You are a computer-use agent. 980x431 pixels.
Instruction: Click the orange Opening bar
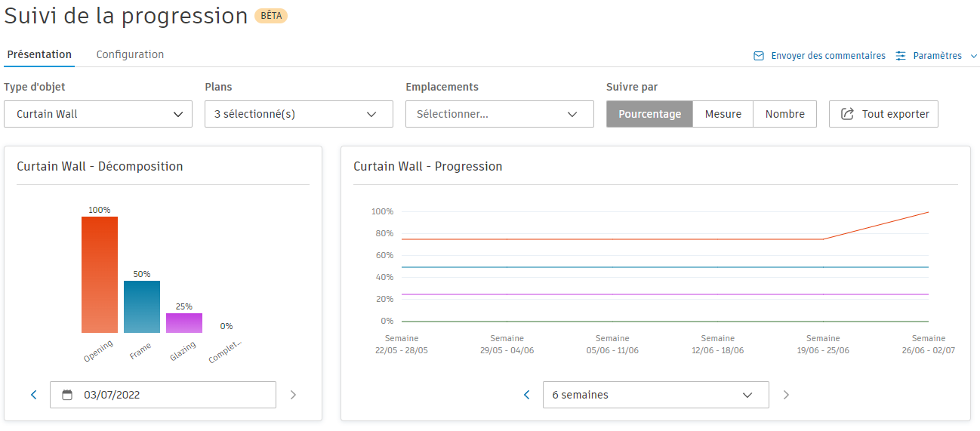(x=100, y=275)
